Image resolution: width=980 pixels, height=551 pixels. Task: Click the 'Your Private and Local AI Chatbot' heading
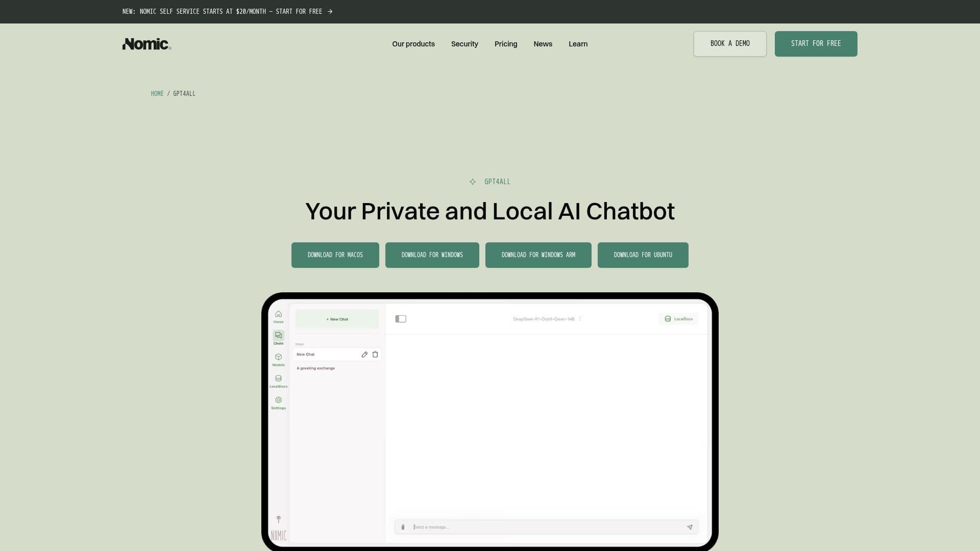(490, 211)
